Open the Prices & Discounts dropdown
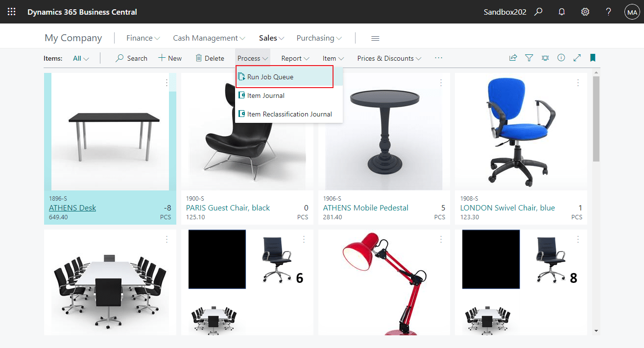This screenshot has height=348, width=644. tap(388, 58)
